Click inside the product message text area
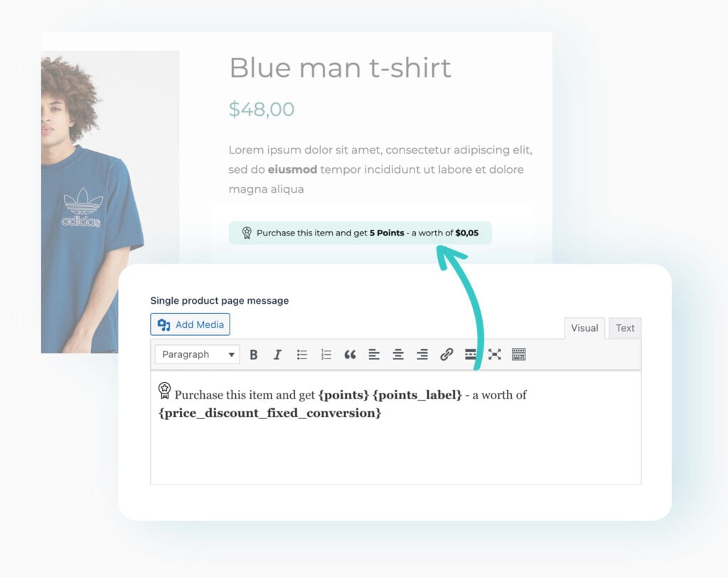This screenshot has width=728, height=577. pos(395,448)
